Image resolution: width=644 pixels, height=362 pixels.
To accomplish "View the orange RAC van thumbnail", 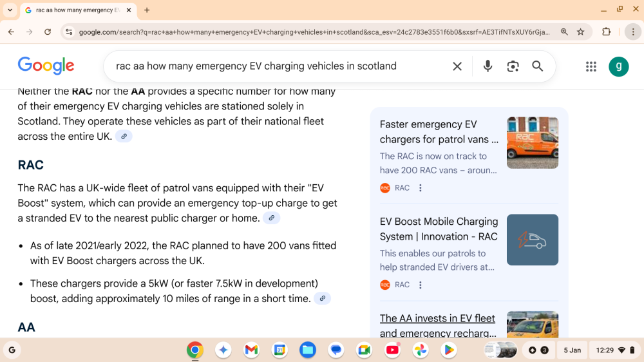I will [533, 142].
